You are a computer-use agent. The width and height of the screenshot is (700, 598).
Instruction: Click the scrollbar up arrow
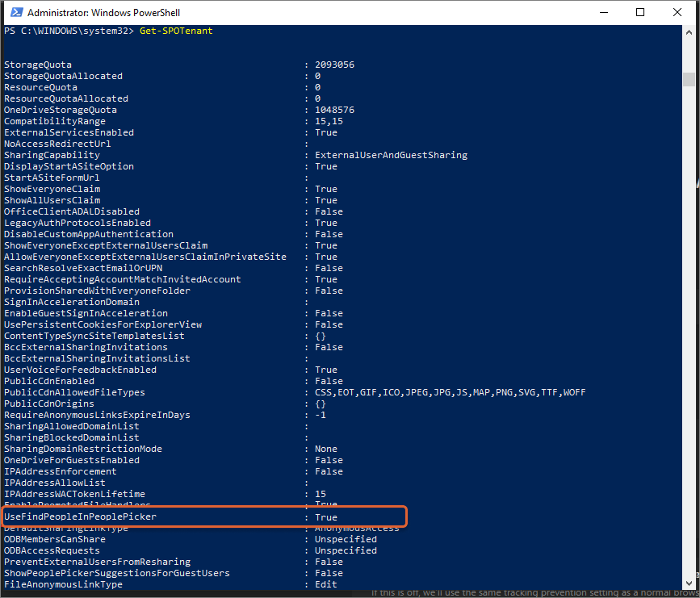tap(689, 32)
